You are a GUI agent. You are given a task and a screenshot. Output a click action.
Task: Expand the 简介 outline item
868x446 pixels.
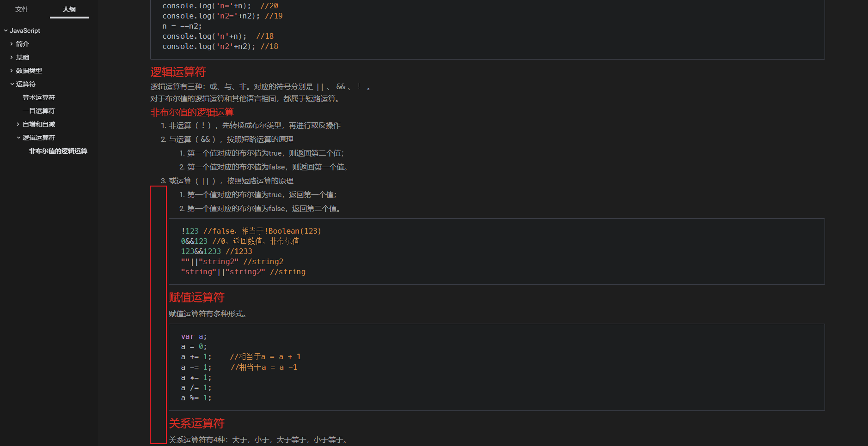pos(12,44)
